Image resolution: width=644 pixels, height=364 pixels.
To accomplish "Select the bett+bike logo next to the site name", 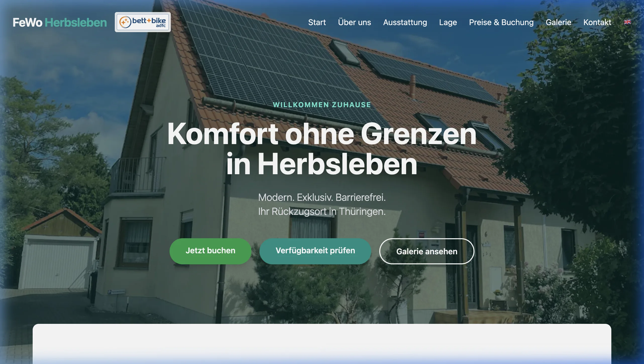I will [143, 22].
